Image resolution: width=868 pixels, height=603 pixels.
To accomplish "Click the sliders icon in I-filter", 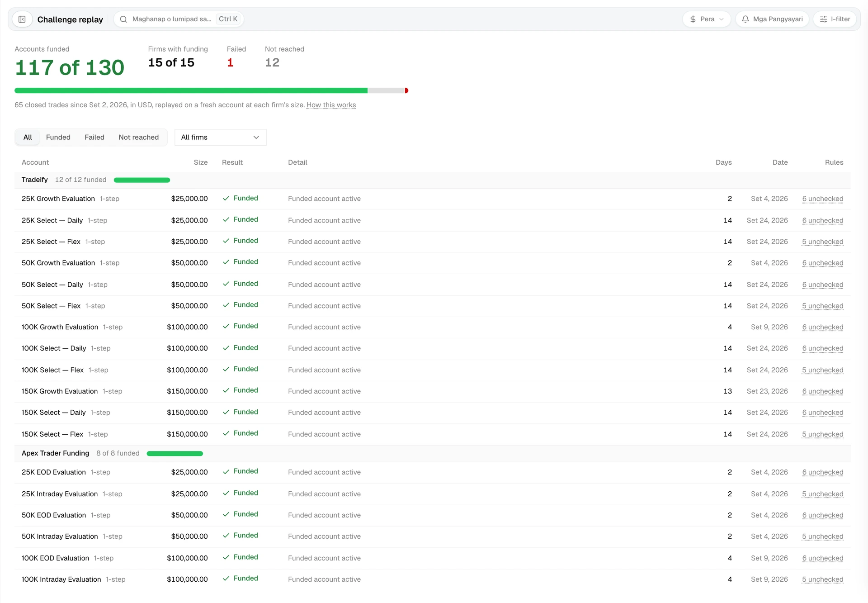I will (x=823, y=19).
